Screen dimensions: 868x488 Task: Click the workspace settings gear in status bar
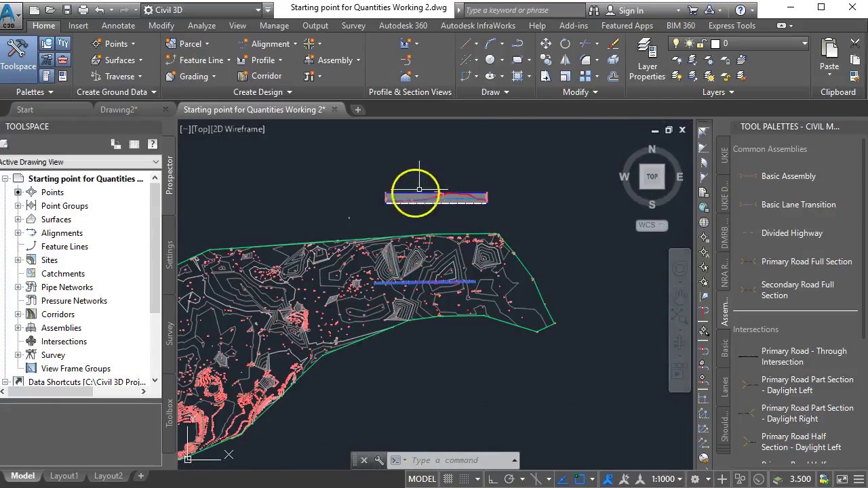click(x=694, y=479)
